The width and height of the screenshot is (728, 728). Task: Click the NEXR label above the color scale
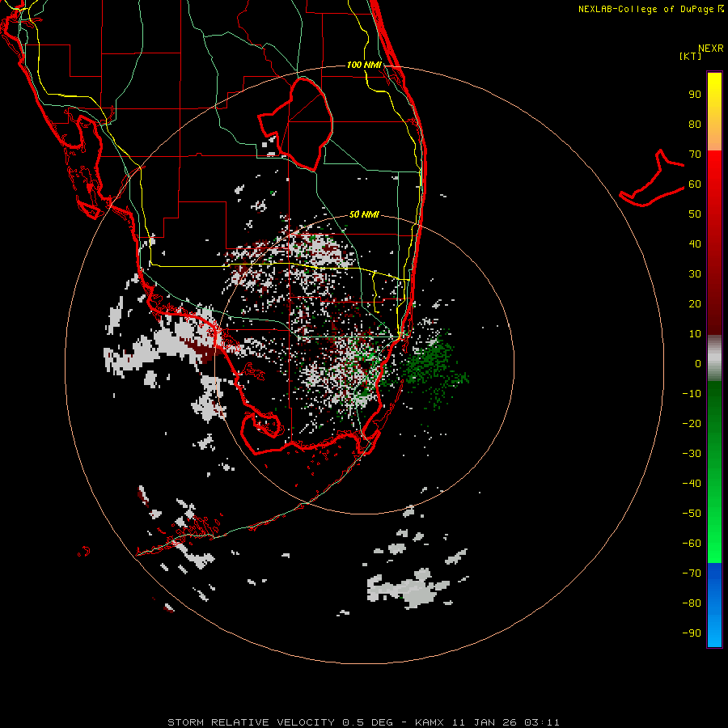pos(711,49)
